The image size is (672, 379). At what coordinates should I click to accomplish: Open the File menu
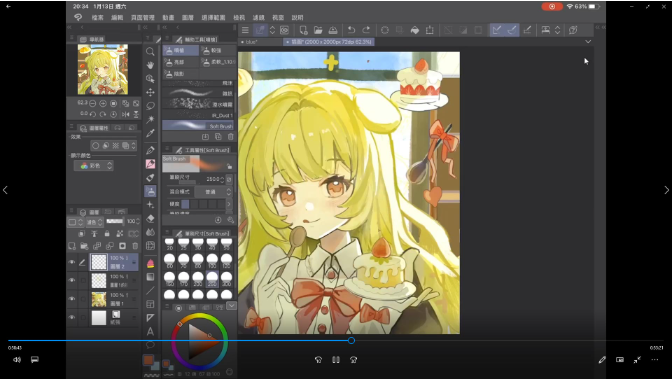coord(97,18)
